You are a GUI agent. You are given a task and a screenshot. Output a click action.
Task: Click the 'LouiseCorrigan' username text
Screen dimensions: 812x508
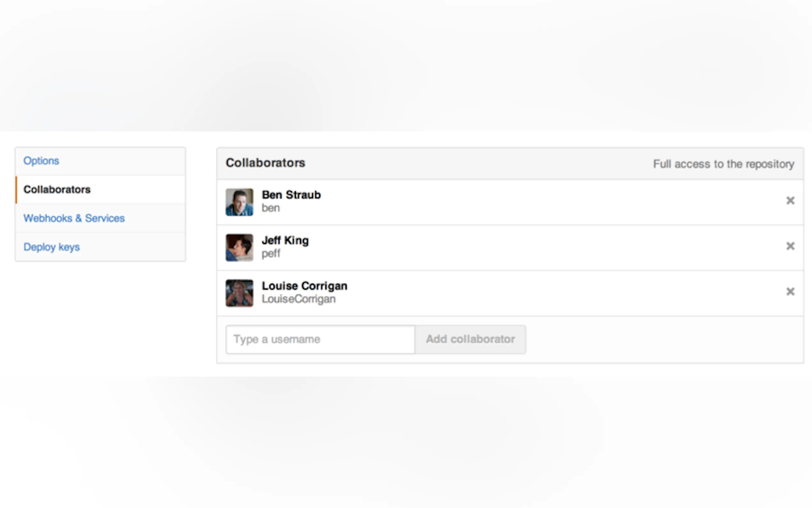(x=298, y=299)
